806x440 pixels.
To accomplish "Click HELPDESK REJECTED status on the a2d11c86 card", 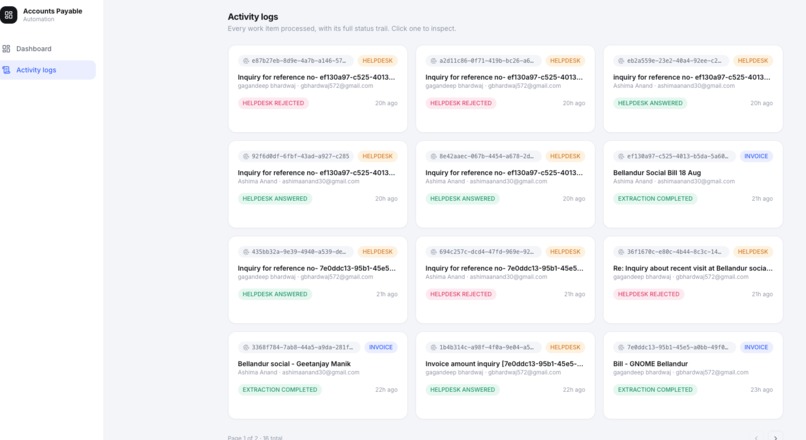I will (461, 103).
